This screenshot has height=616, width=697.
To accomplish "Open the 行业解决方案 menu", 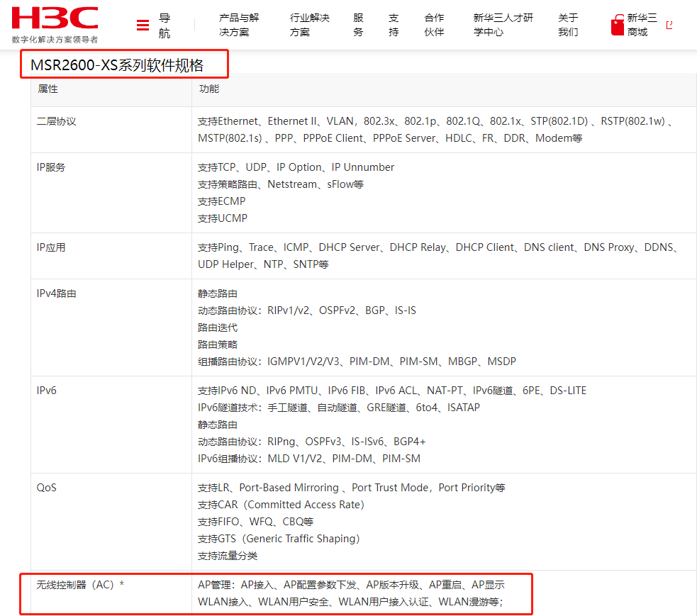I will (309, 25).
